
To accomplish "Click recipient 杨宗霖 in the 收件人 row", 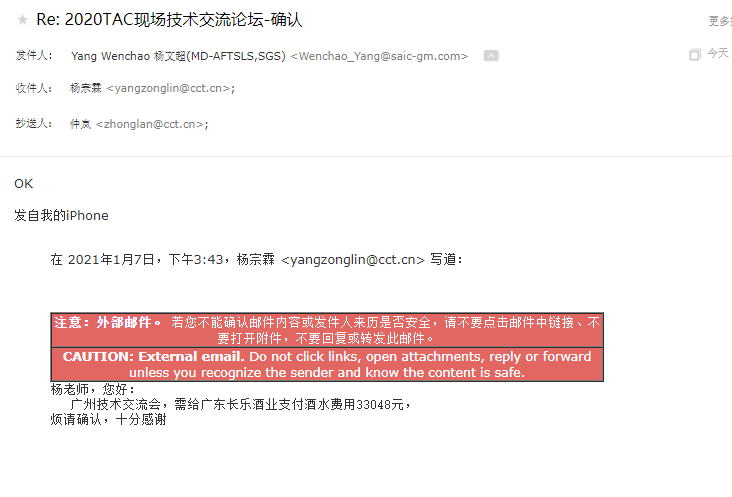I will 86,88.
